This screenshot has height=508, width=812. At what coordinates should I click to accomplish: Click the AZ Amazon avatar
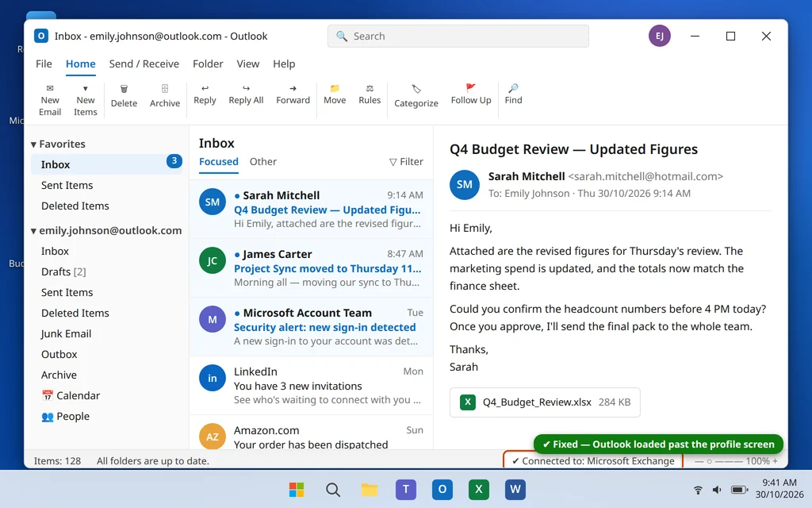pos(213,437)
